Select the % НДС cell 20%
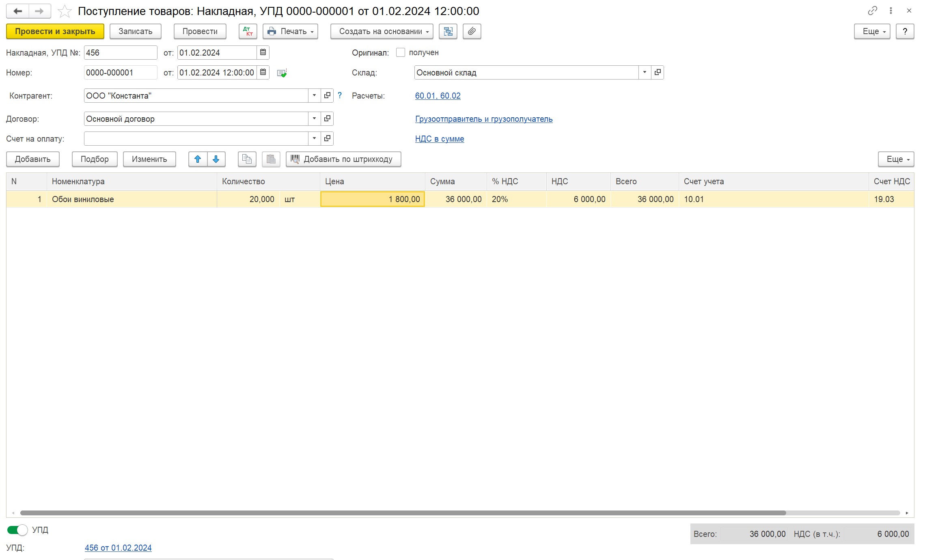Viewport: 925px width, 560px height. point(517,199)
